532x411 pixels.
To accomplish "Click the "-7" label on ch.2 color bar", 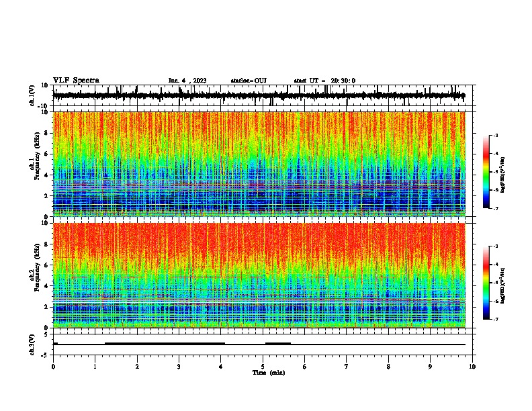I will 496,319.
